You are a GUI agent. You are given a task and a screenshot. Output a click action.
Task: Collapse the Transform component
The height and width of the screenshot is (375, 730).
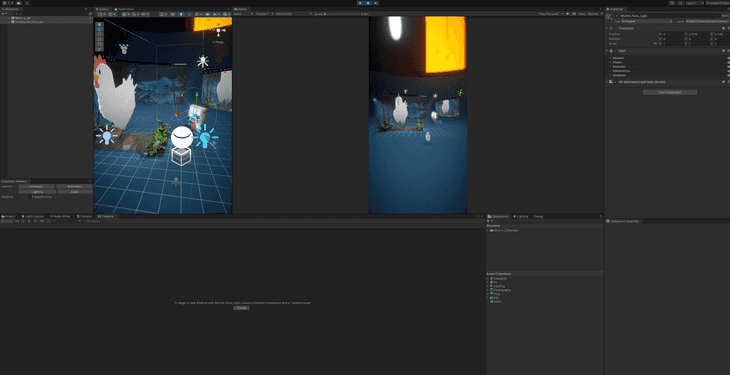click(x=607, y=28)
